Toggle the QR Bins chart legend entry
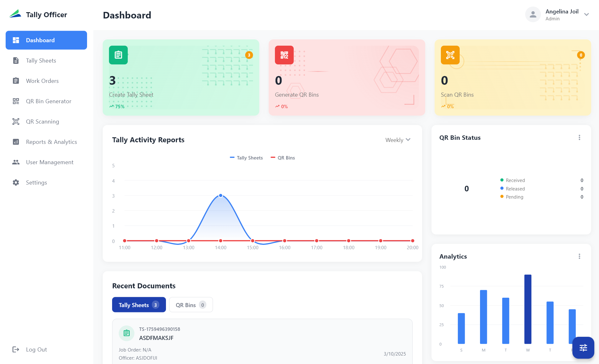The image size is (599, 364). 282,158
